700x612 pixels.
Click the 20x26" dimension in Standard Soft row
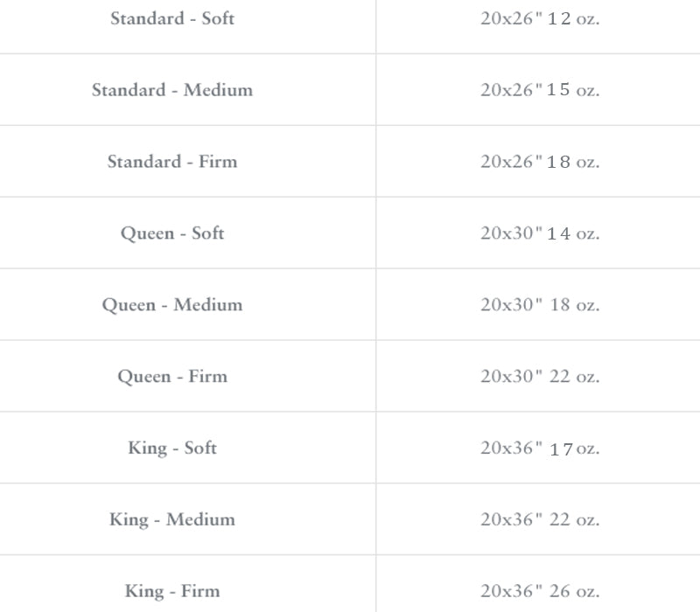click(x=511, y=18)
